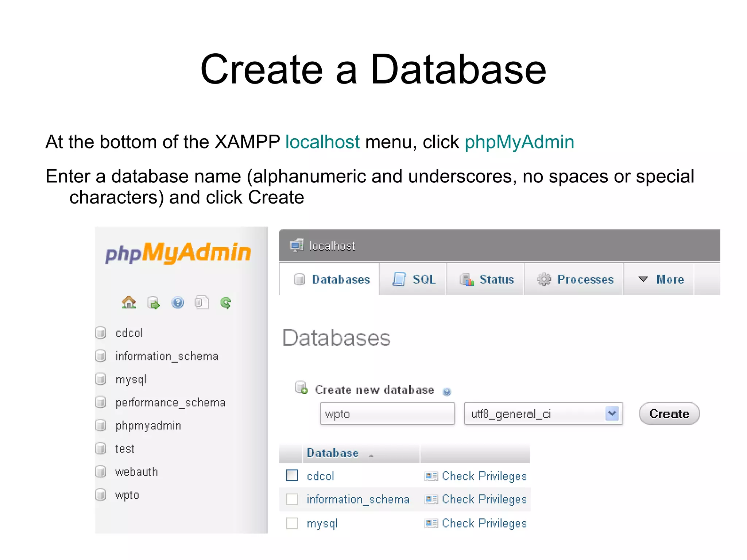Click the database icon beside mysql in sidebar
Screen dimensions: 747x560
tap(101, 379)
